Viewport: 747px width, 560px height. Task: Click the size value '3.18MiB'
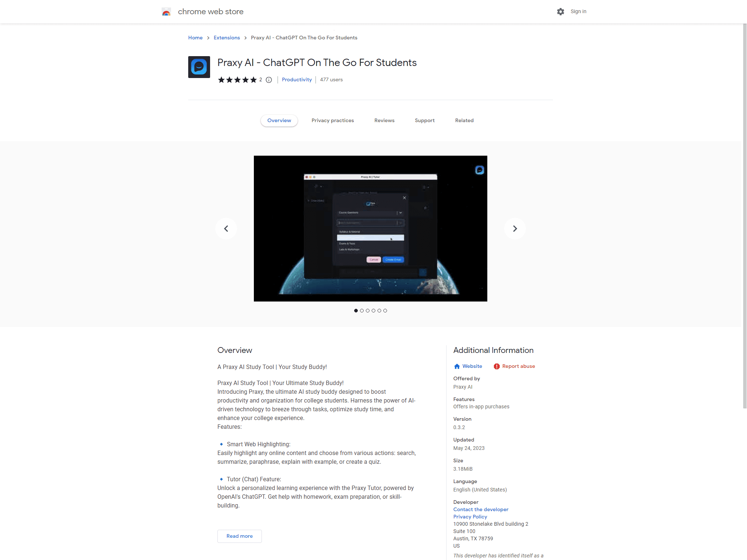click(463, 469)
